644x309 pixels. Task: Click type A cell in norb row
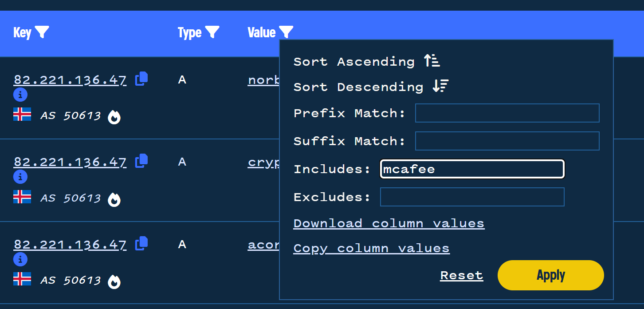tap(182, 80)
